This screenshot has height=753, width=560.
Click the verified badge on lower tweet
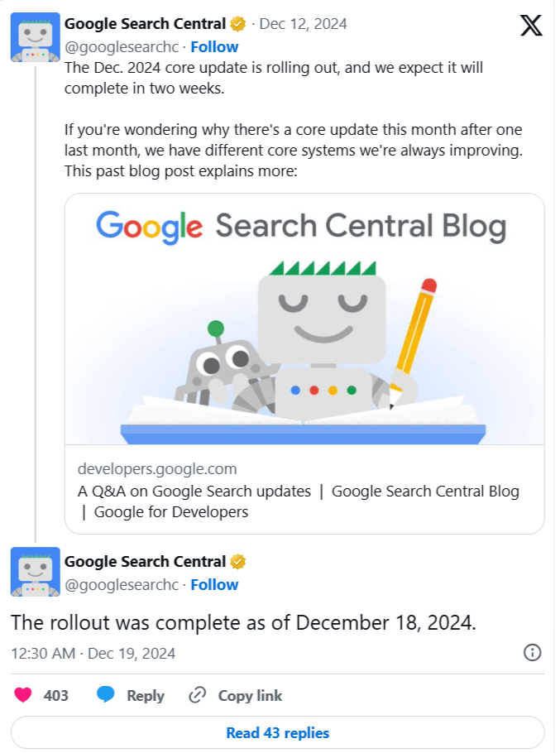pos(238,562)
